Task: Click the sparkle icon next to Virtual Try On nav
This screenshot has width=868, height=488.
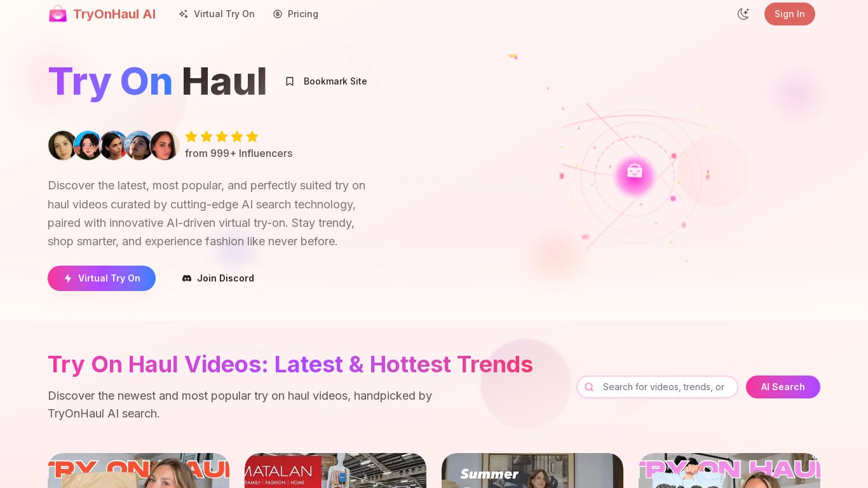Action: pos(183,14)
